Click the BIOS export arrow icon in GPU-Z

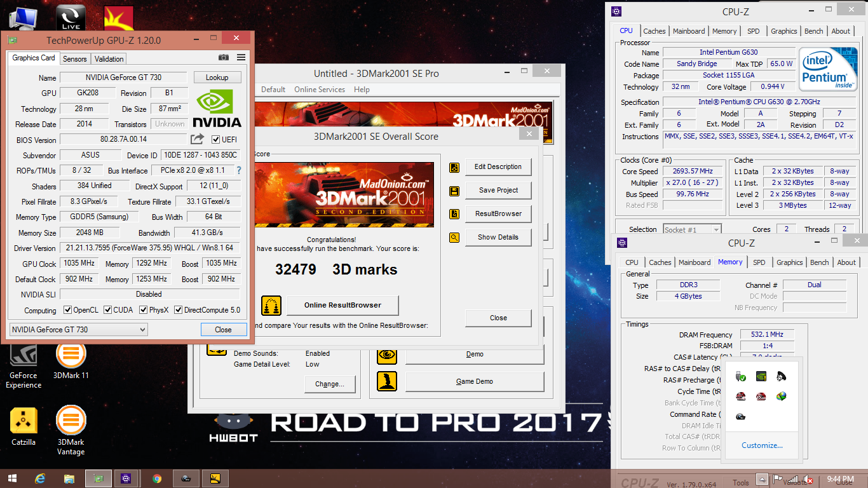pos(197,139)
